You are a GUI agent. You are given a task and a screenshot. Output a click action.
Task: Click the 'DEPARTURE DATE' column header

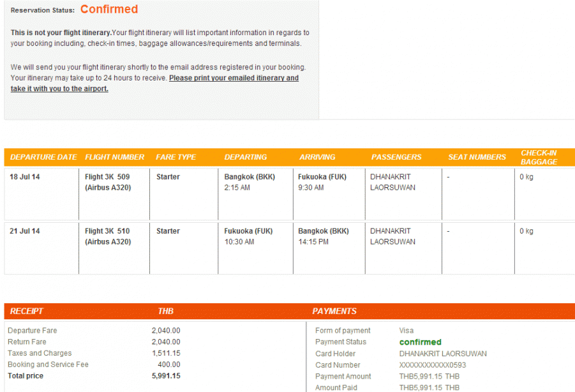(x=43, y=157)
